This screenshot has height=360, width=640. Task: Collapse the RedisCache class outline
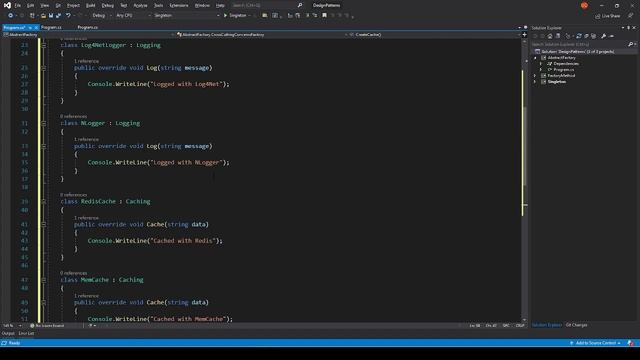point(44,202)
